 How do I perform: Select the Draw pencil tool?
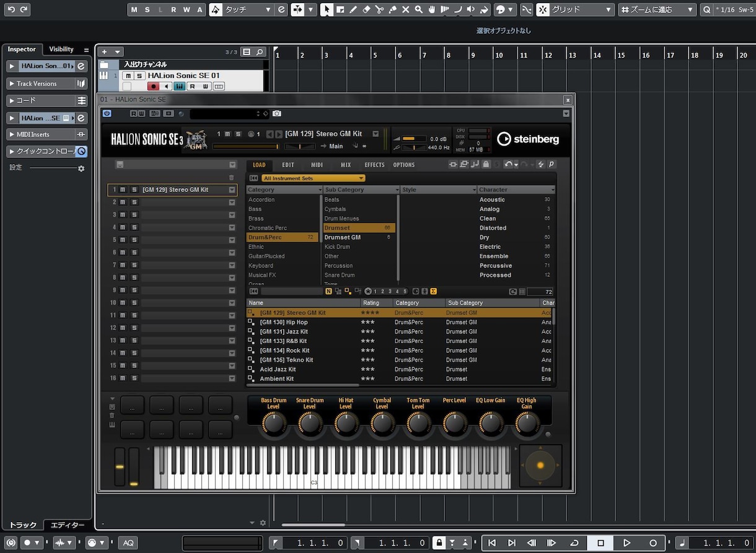point(353,9)
